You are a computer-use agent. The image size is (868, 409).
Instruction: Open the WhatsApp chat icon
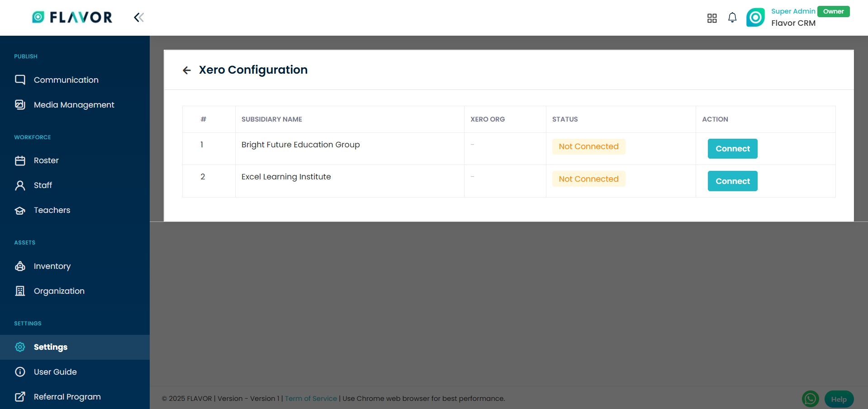pos(810,399)
